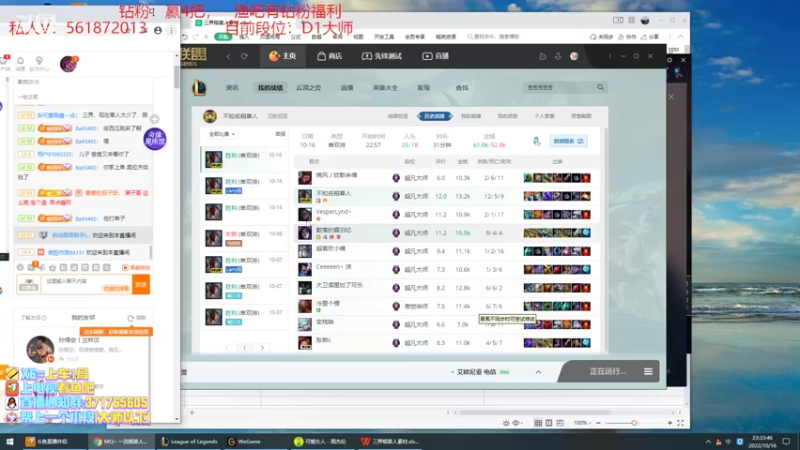Screen dimensions: 800x450
Task: Click the 孙悟空 streamer card avatar
Action: point(40,349)
